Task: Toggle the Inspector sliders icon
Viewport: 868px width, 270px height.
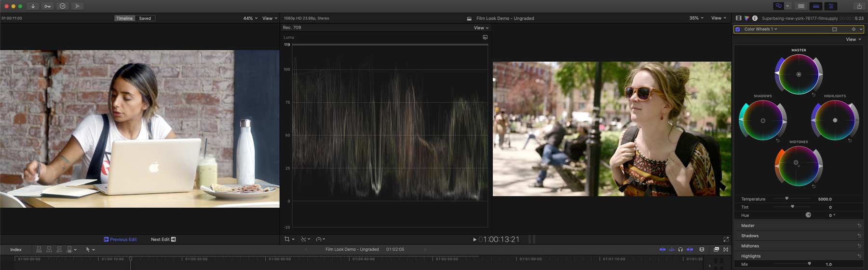Action: click(x=831, y=6)
